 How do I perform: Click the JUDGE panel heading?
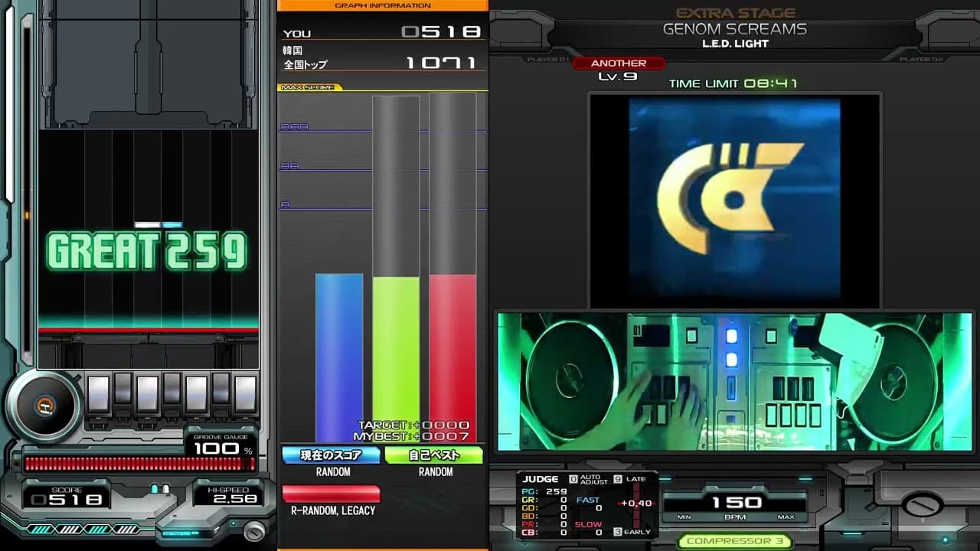[x=541, y=479]
